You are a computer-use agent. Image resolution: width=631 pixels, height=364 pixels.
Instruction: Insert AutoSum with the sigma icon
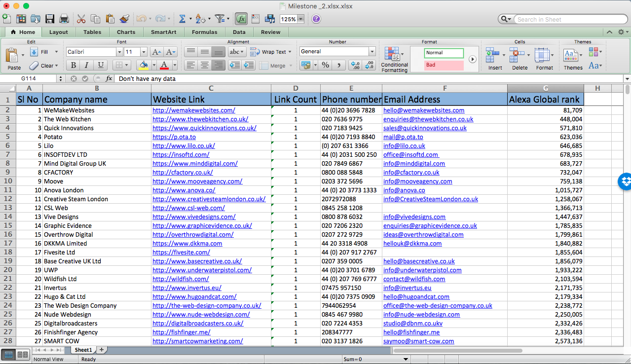click(x=182, y=19)
